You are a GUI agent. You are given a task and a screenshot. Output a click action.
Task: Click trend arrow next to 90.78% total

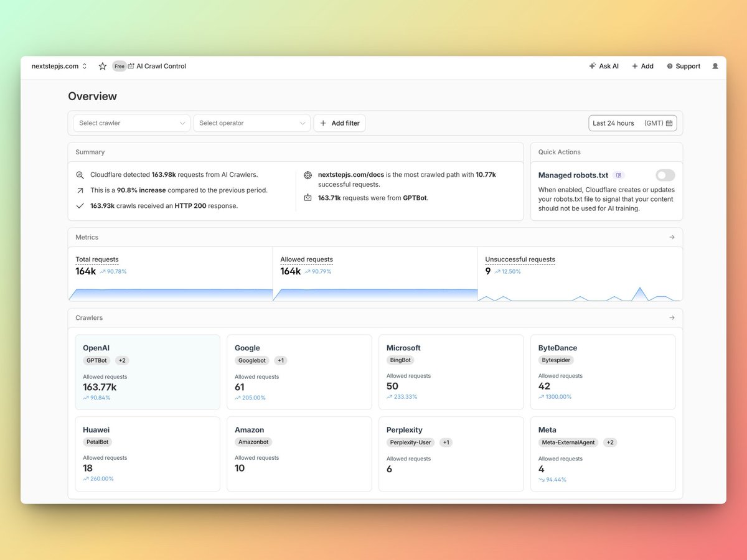(x=103, y=271)
